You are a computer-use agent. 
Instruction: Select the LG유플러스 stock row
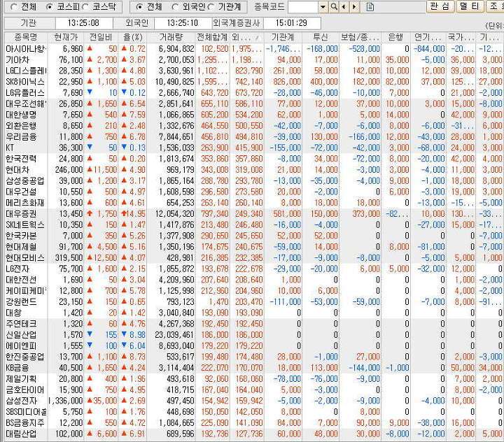coord(254,93)
